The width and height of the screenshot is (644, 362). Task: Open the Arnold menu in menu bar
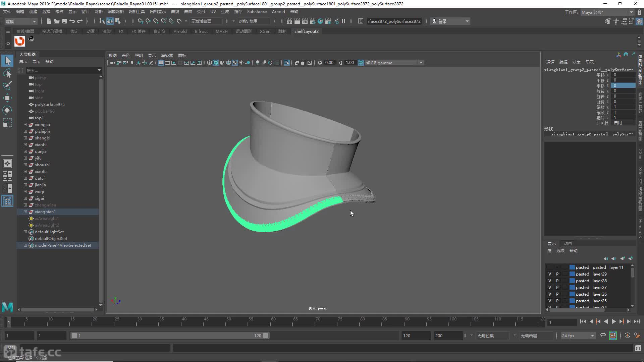(278, 11)
